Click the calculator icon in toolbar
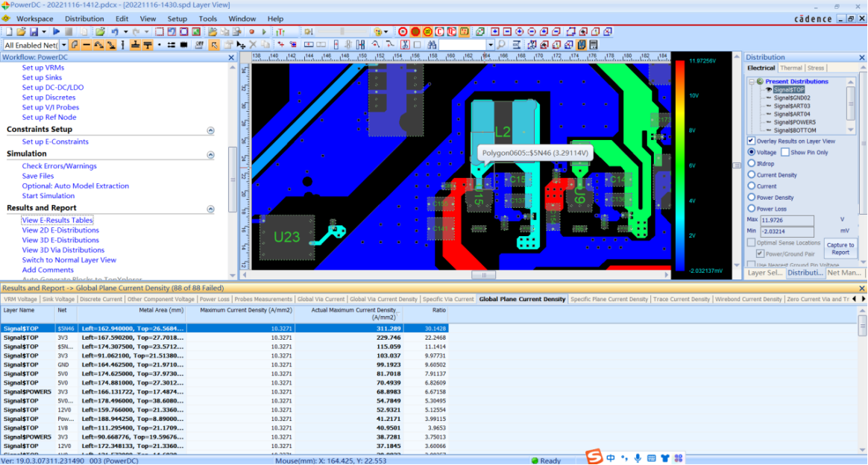This screenshot has width=868, height=465. pyautogui.click(x=594, y=45)
